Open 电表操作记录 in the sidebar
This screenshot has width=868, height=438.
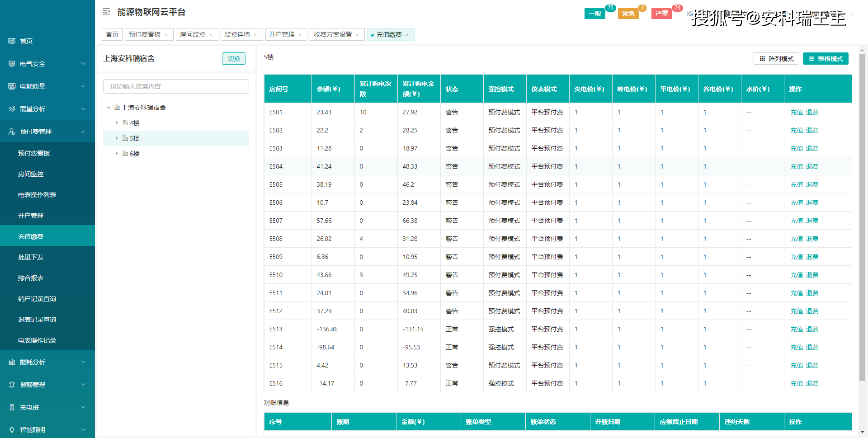47,340
